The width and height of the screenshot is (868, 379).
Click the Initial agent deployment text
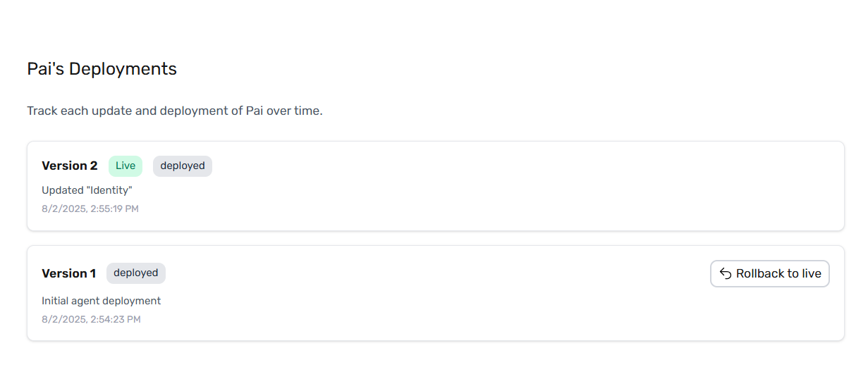(102, 301)
